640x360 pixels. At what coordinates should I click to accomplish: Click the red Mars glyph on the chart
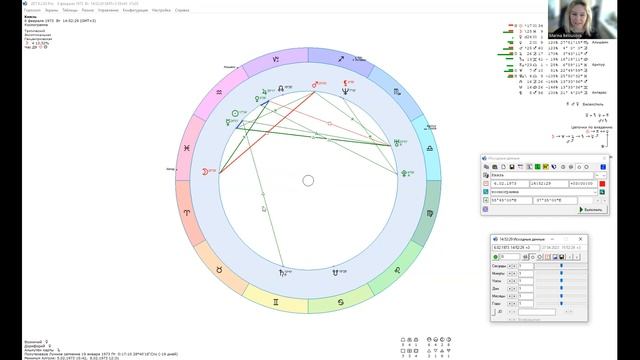[x=315, y=84]
